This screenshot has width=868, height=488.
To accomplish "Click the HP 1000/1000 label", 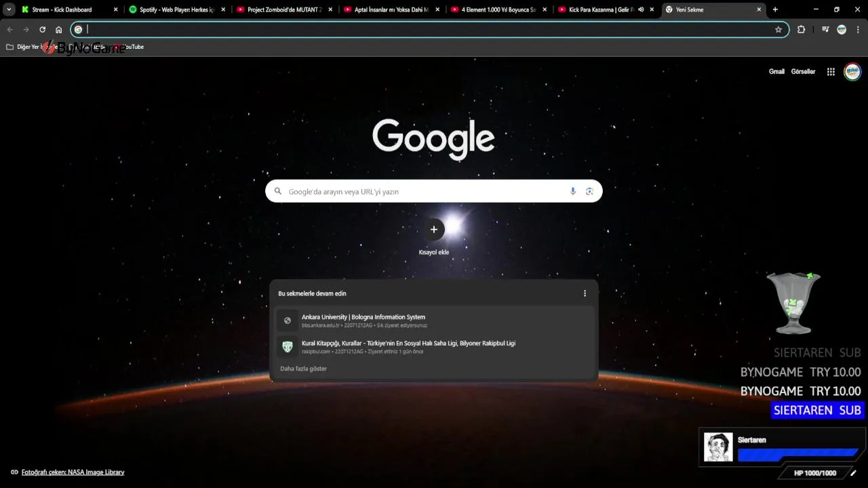I will pos(815,473).
